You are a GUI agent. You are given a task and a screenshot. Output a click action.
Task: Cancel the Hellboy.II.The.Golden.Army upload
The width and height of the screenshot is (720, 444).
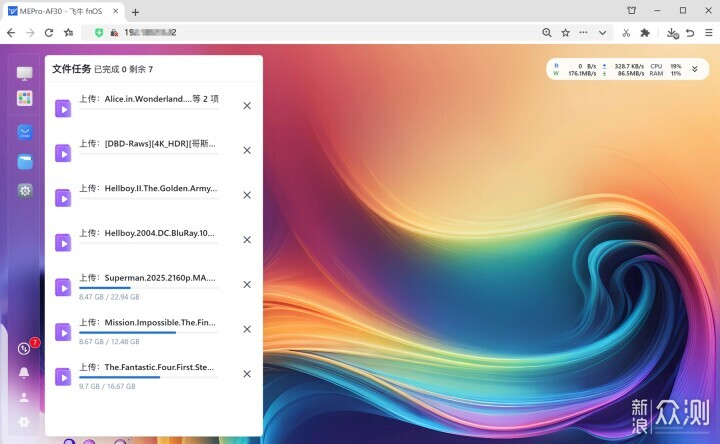click(247, 195)
